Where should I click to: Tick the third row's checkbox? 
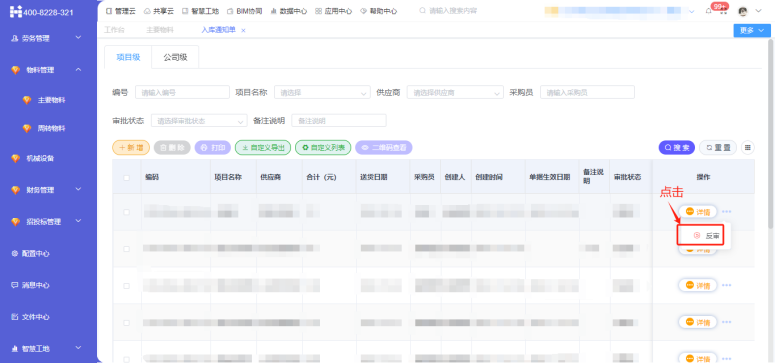click(x=127, y=286)
